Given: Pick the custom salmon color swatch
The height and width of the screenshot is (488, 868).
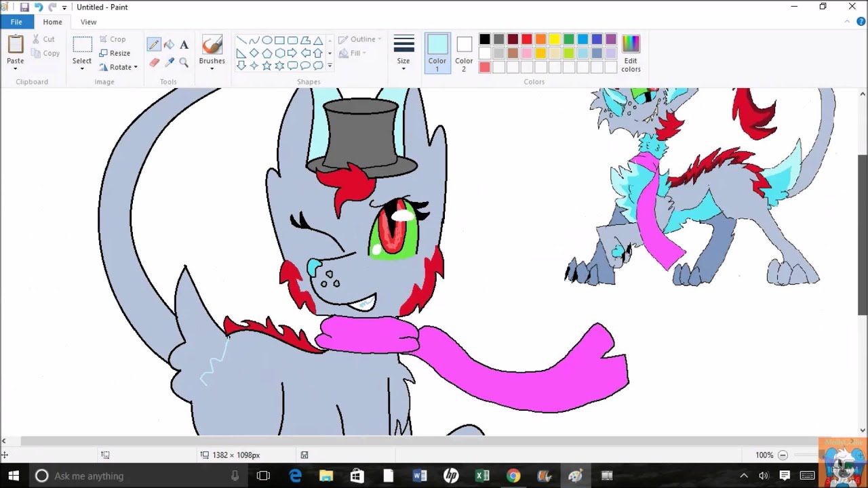Looking at the screenshot, I should (485, 67).
